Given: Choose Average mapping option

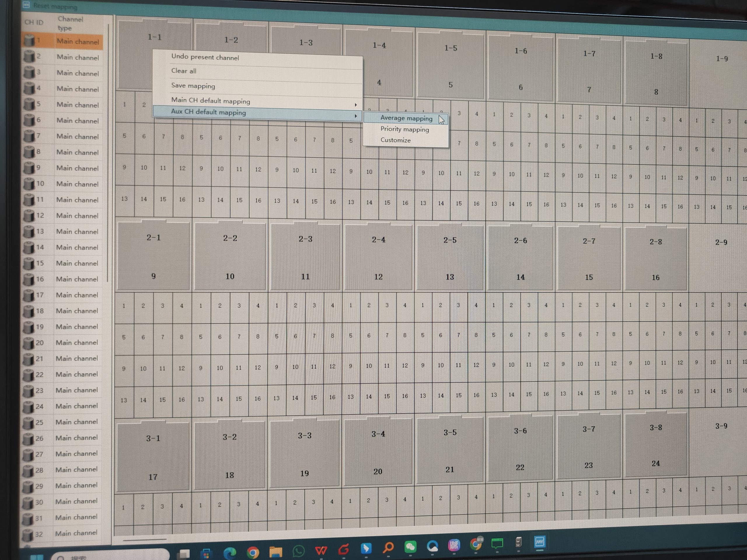Looking at the screenshot, I should 406,118.
